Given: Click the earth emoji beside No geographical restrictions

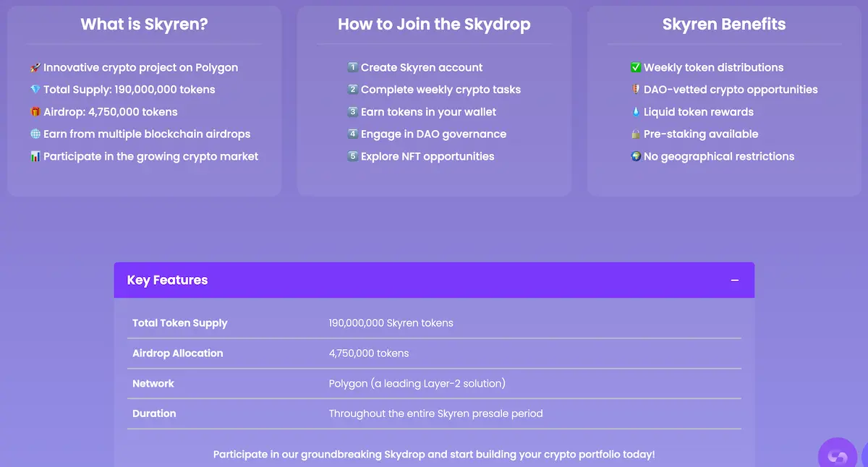Looking at the screenshot, I should (x=636, y=156).
